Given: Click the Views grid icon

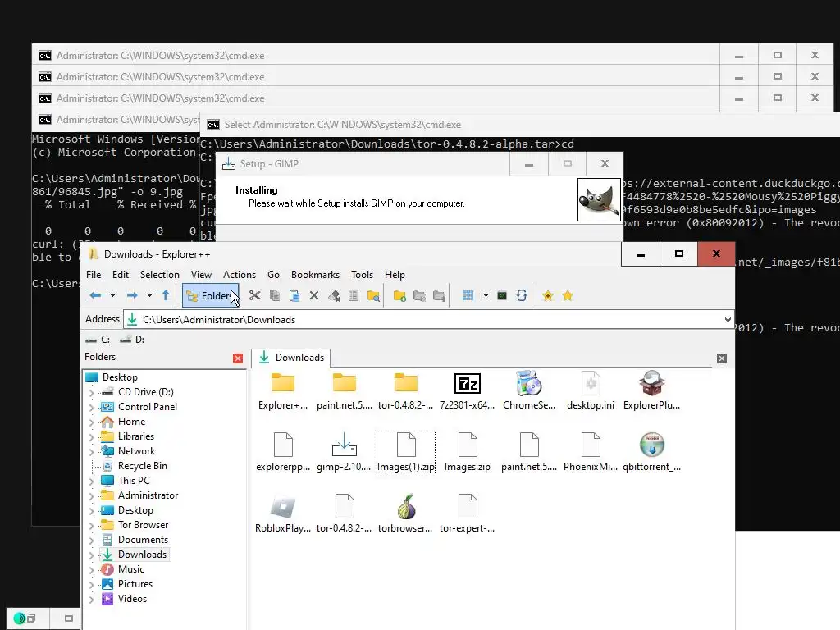Looking at the screenshot, I should (x=468, y=295).
